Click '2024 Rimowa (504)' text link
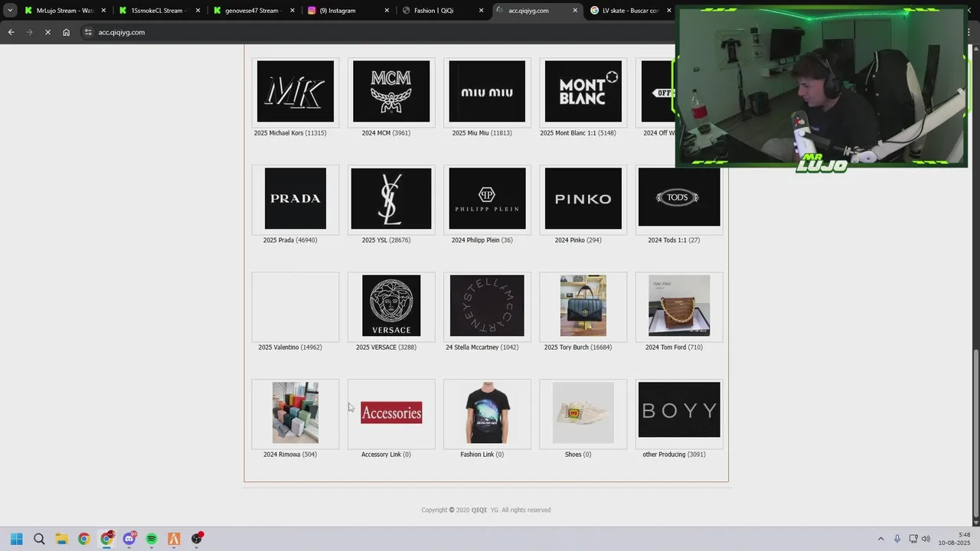 click(290, 455)
